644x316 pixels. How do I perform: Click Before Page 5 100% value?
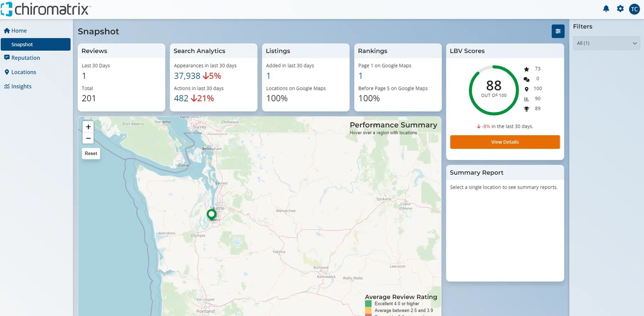[369, 98]
